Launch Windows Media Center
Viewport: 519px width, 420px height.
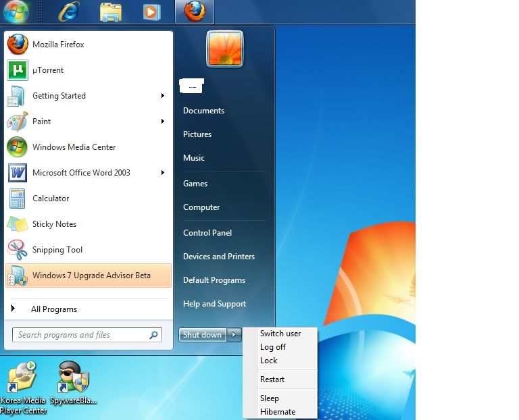(74, 147)
